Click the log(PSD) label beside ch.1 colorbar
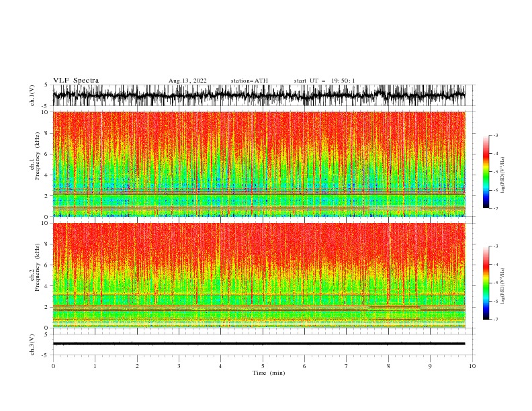Viewport: 532px width, 411px height. (x=502, y=175)
